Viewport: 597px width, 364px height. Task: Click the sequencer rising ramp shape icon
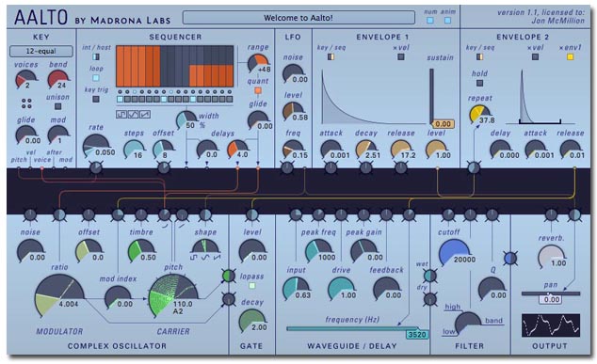click(x=145, y=114)
